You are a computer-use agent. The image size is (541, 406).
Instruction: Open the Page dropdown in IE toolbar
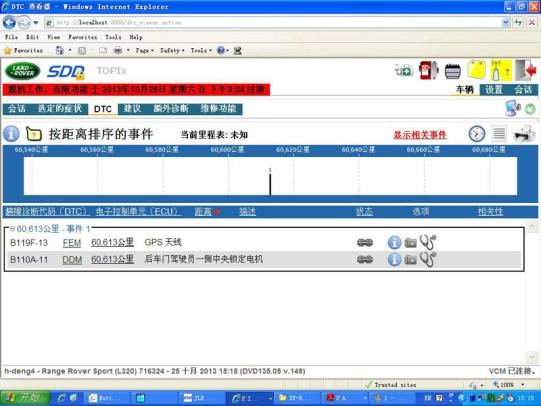145,51
